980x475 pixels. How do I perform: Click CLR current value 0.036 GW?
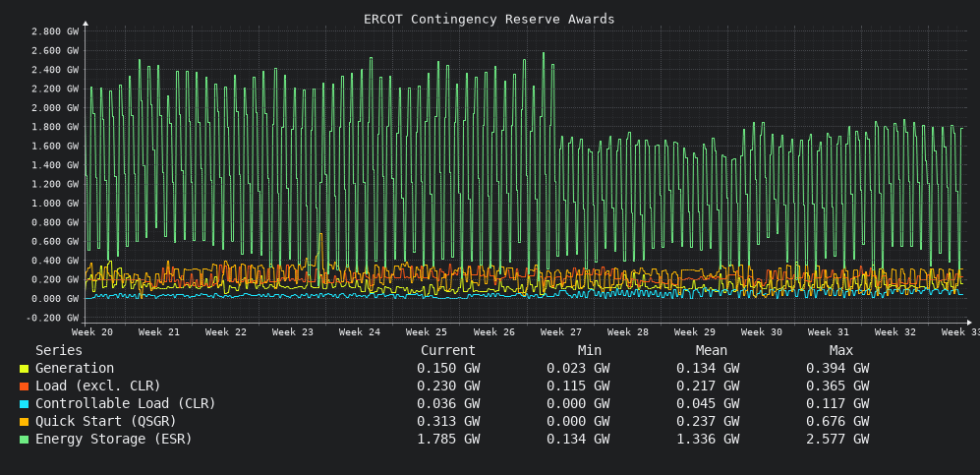click(448, 404)
